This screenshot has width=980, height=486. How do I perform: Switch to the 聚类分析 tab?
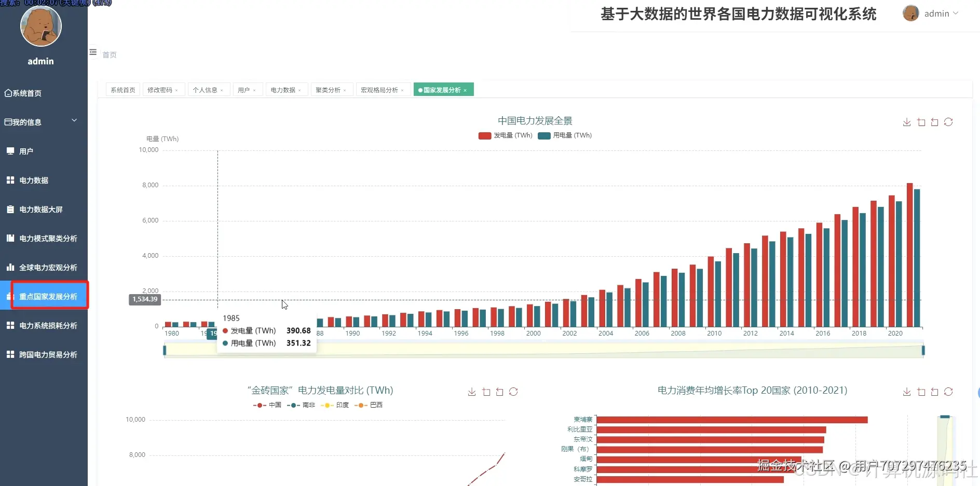click(329, 89)
